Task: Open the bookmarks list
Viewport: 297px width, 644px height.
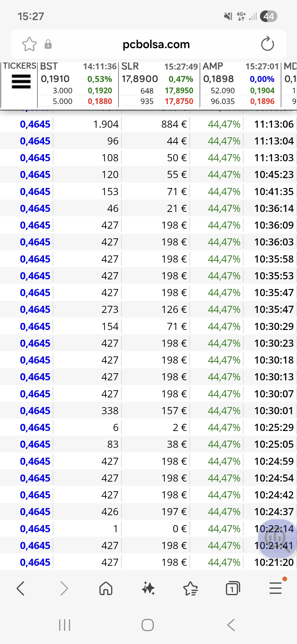Action: click(190, 588)
